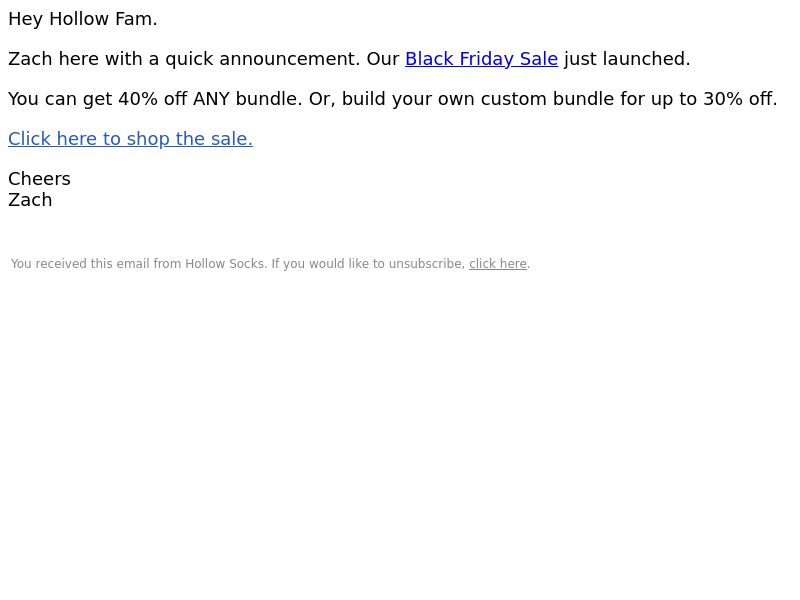Click the empty white area below footer
The width and height of the screenshot is (800, 600).
pyautogui.click(x=400, y=434)
